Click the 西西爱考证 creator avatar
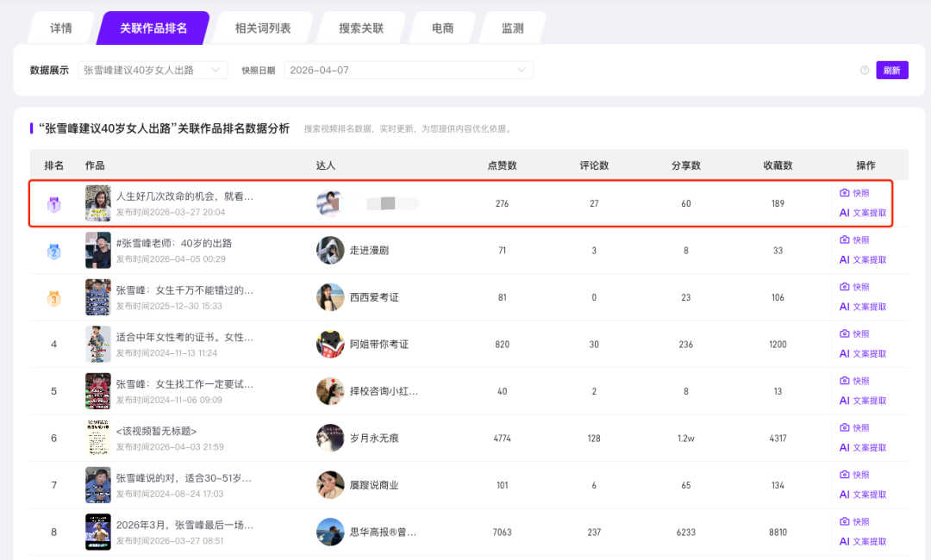The height and width of the screenshot is (560, 931). (330, 297)
